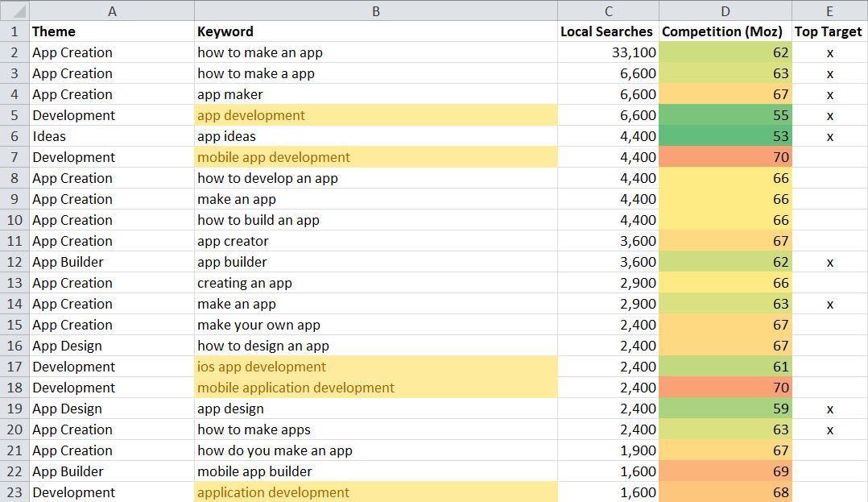
Task: Select column A header
Action: (x=112, y=10)
